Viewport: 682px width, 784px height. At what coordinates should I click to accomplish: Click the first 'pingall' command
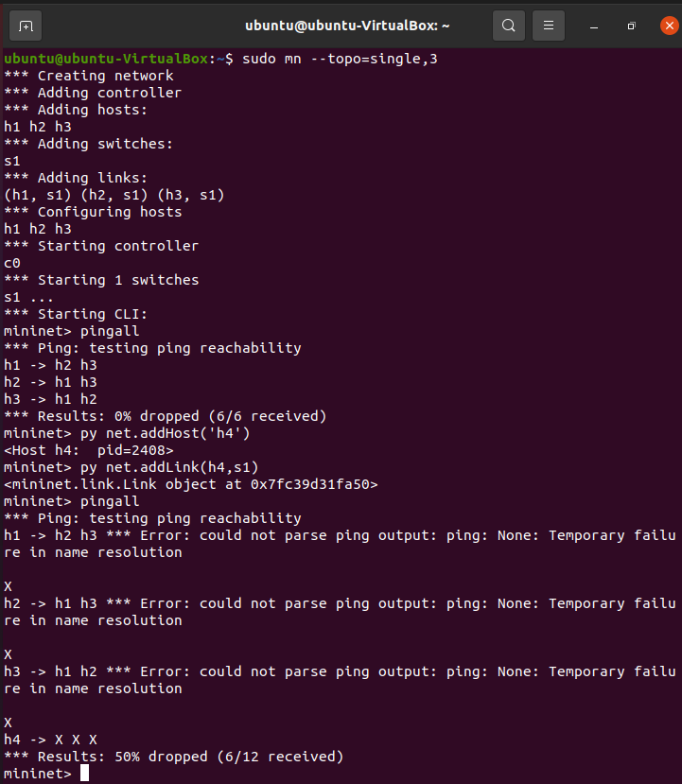(111, 331)
